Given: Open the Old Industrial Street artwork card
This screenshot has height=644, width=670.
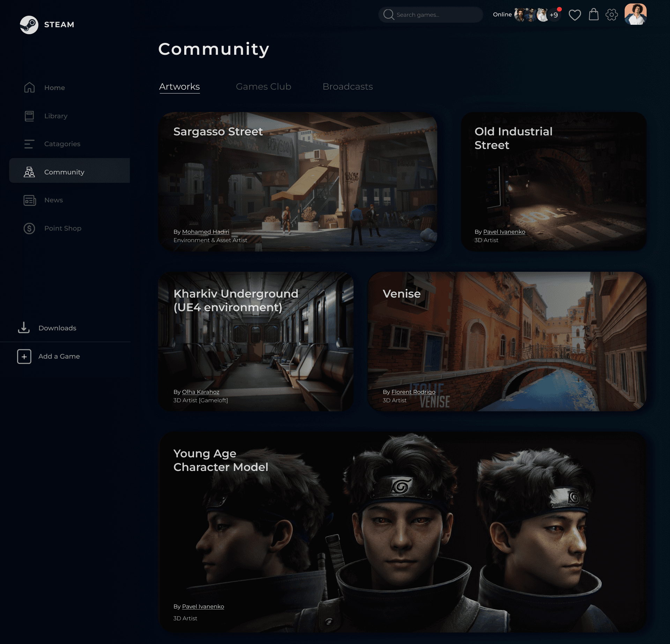Looking at the screenshot, I should pos(554,182).
